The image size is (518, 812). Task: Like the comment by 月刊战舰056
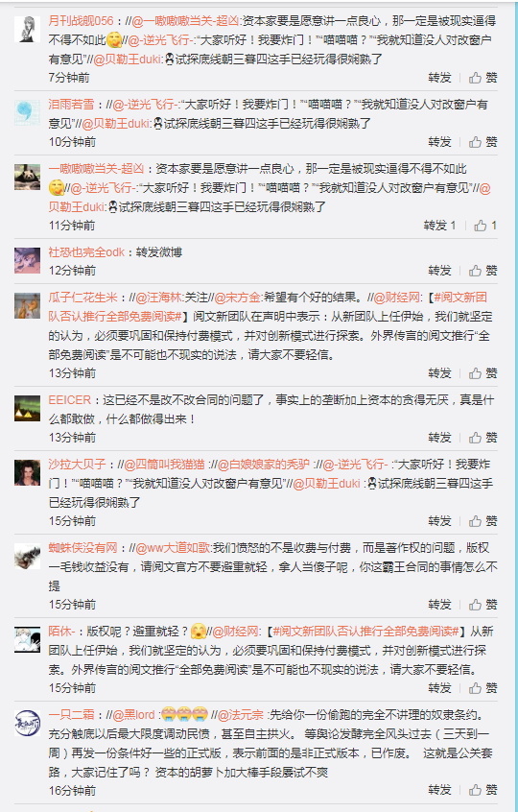(x=483, y=78)
